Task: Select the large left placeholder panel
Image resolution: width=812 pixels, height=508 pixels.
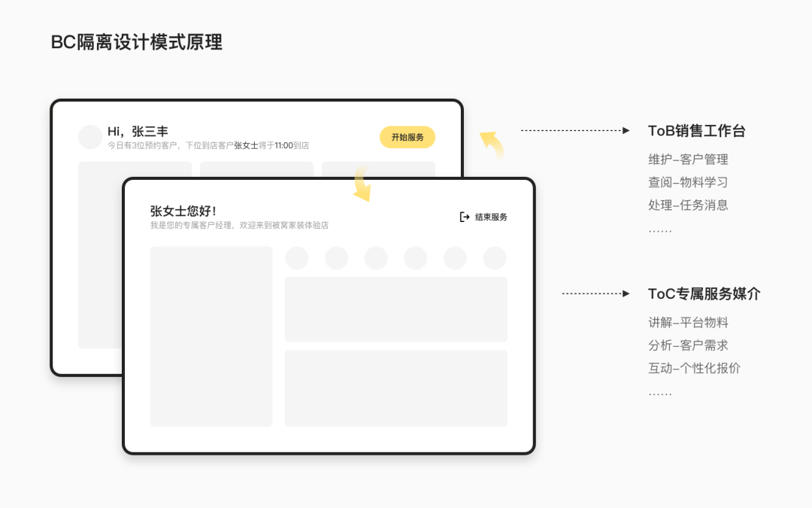Action: 211,336
